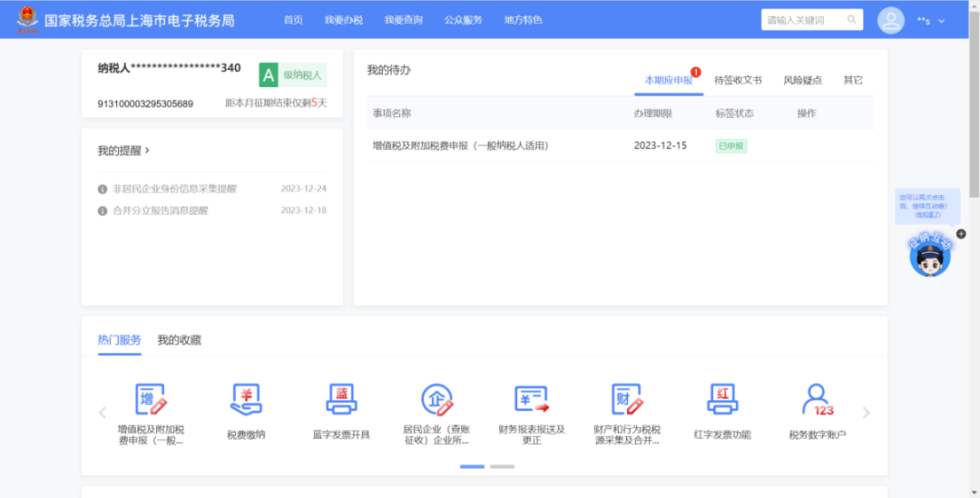Open 增值税及附加税费申报（一般纳税人适用） task row
The width and height of the screenshot is (980, 498).
click(x=620, y=145)
